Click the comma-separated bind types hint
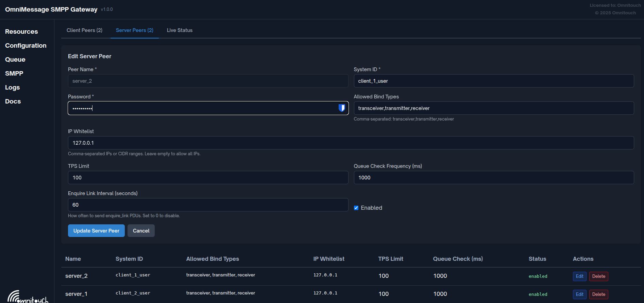644x303 pixels. click(404, 119)
